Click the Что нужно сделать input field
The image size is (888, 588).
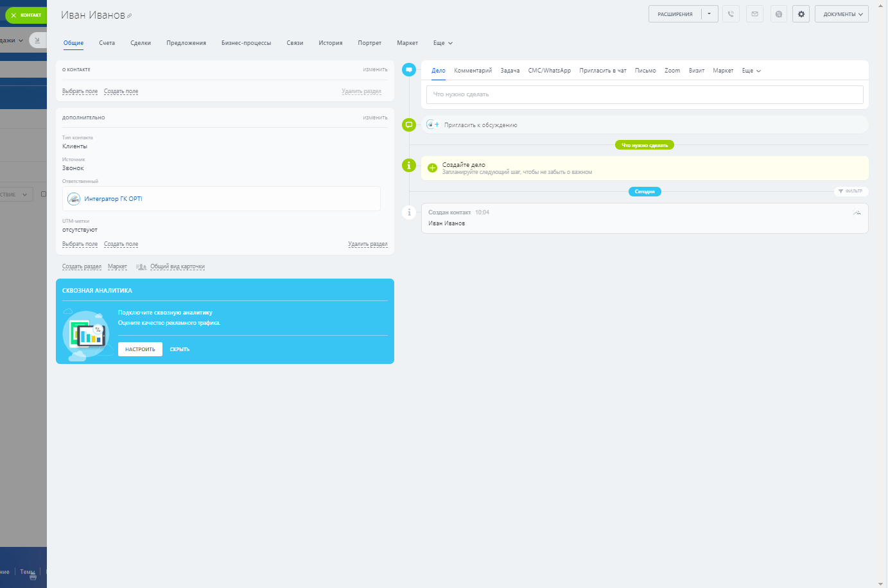[645, 94]
